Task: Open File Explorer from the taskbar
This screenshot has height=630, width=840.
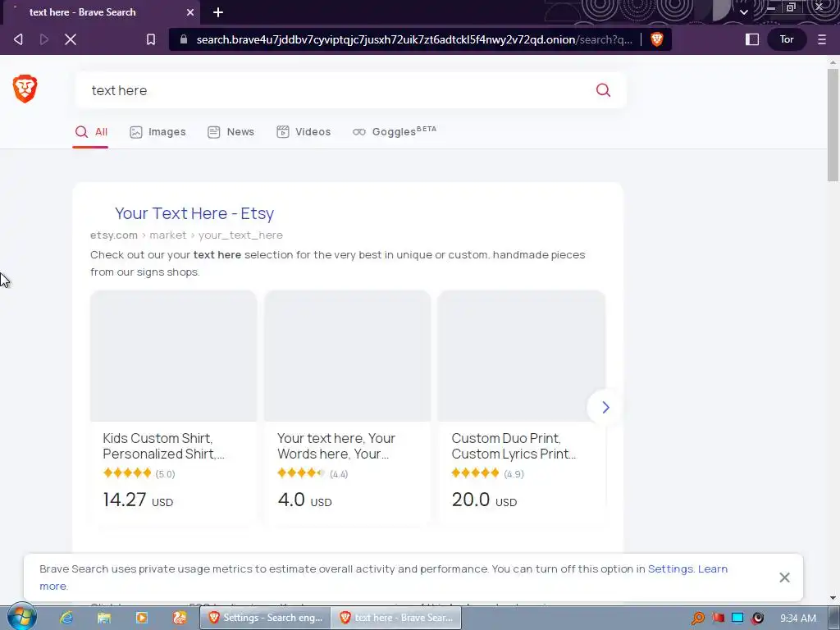Action: tap(104, 618)
